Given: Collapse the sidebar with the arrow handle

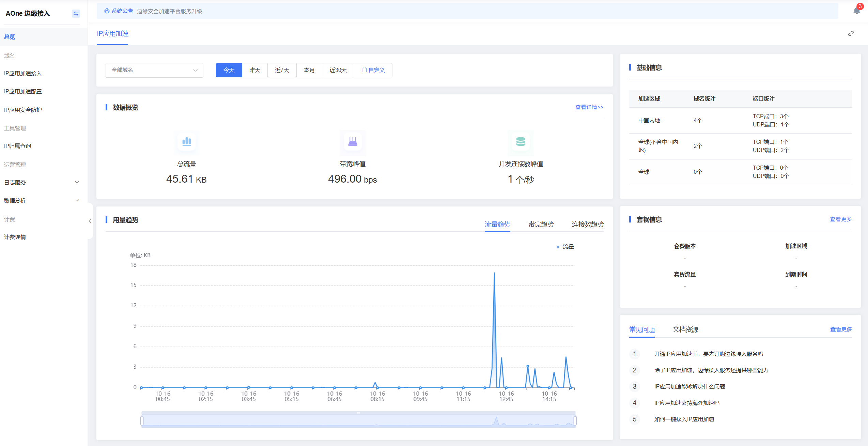Looking at the screenshot, I should (x=90, y=221).
